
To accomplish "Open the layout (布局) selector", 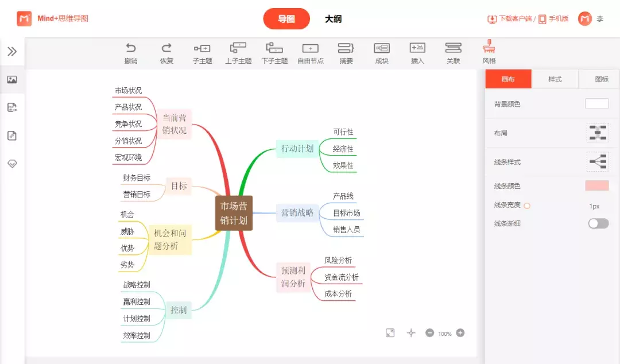I will tap(597, 133).
